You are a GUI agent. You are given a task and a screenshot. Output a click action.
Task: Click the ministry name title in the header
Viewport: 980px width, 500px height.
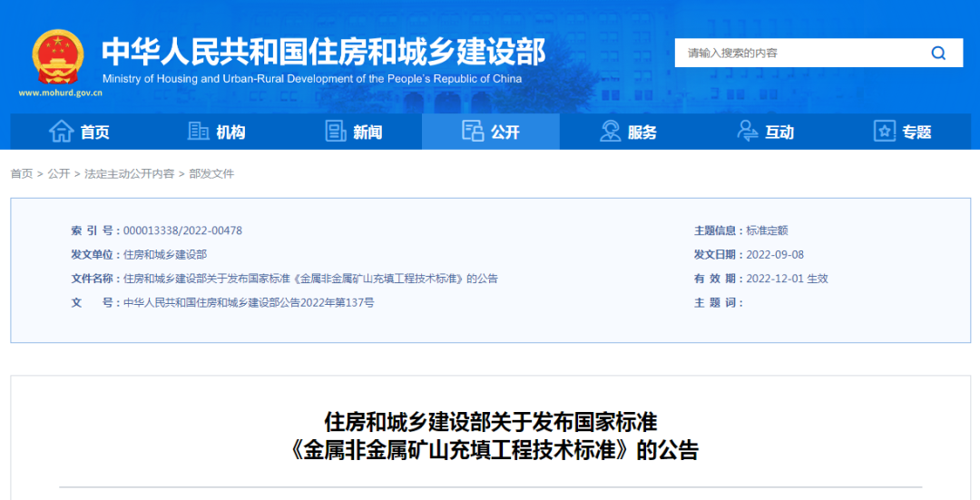323,52
